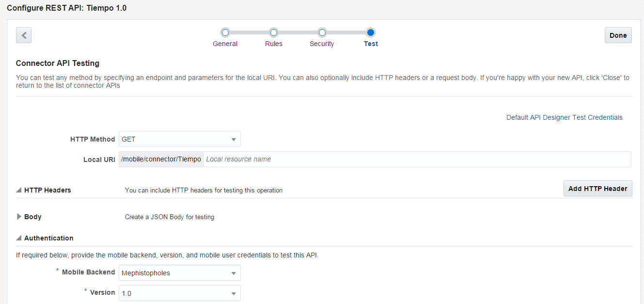This screenshot has width=644, height=304.
Task: Go to the General step label
Action: (225, 44)
